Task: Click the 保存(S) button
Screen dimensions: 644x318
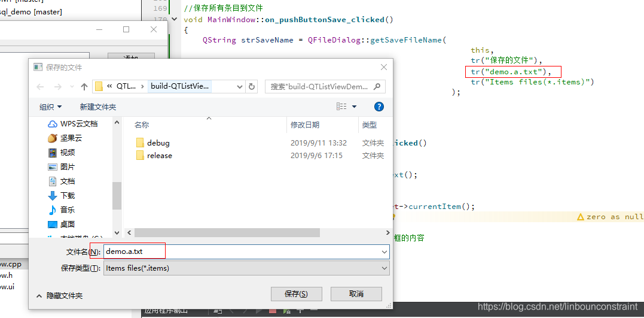Action: point(296,294)
